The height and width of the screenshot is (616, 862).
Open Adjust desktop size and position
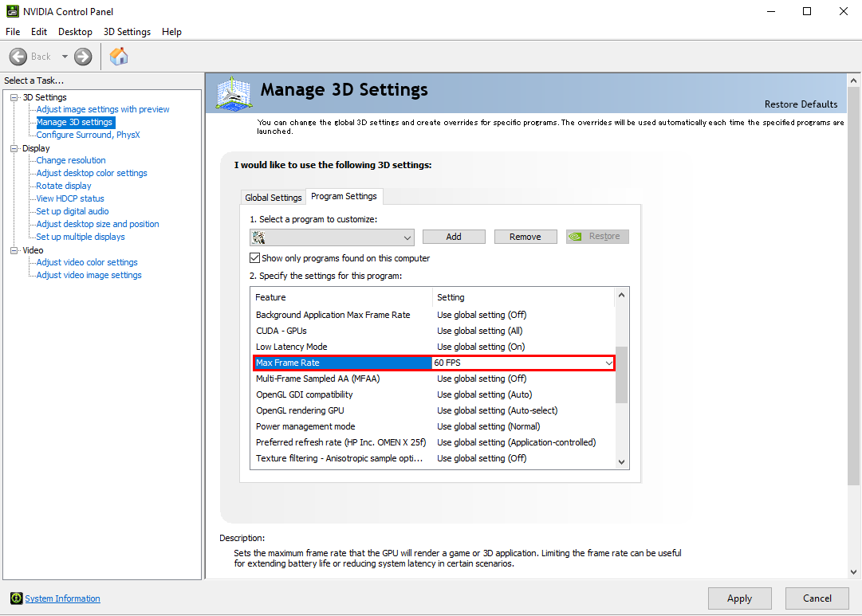[x=98, y=224]
